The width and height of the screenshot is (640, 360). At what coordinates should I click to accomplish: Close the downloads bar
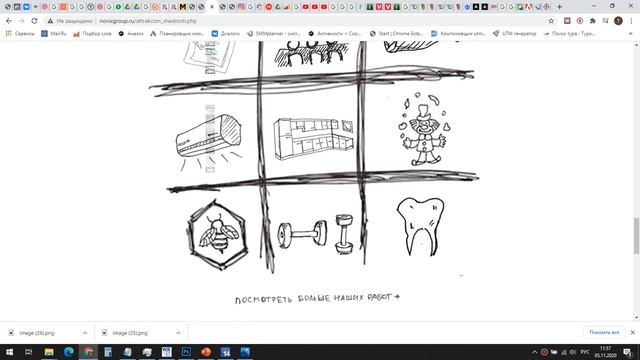633,333
